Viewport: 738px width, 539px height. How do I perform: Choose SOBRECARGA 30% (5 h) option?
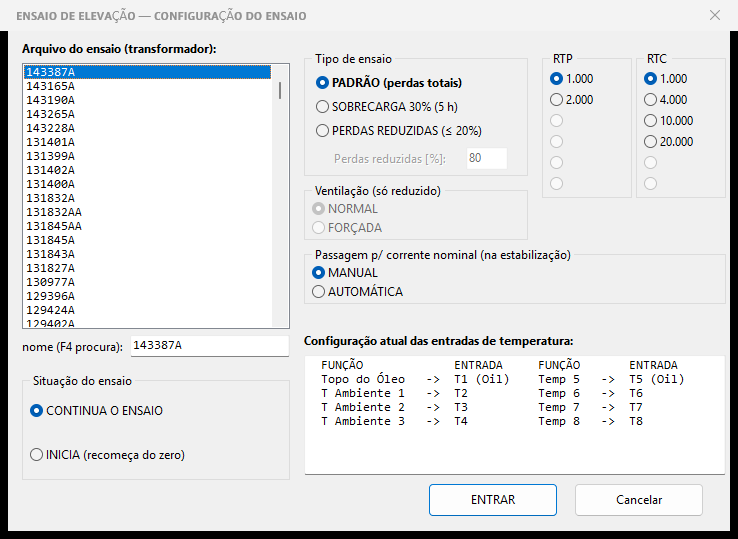[x=387, y=107]
